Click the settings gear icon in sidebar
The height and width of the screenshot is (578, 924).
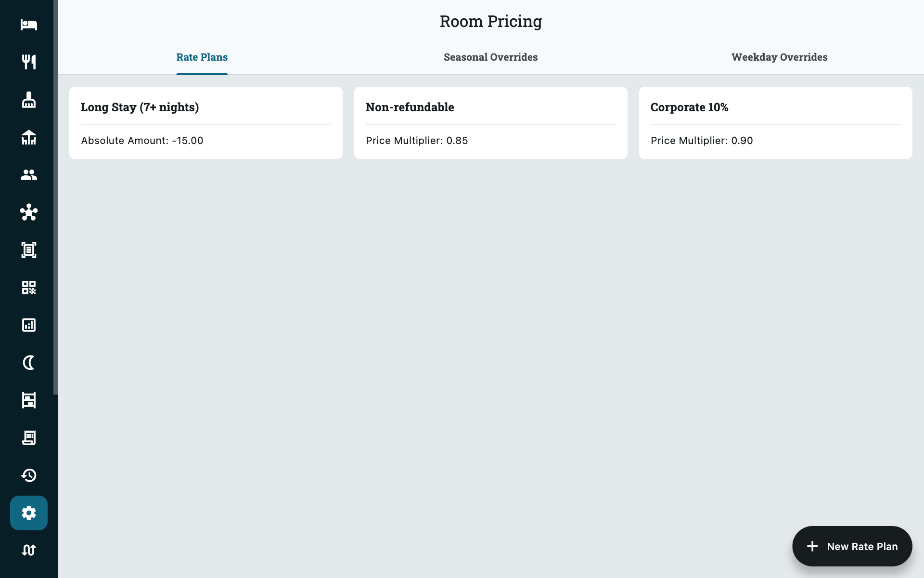[x=29, y=513]
